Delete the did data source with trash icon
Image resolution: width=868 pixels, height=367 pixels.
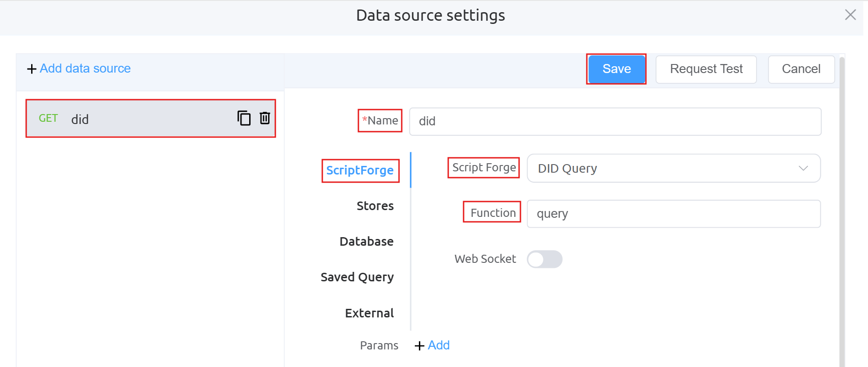point(265,118)
